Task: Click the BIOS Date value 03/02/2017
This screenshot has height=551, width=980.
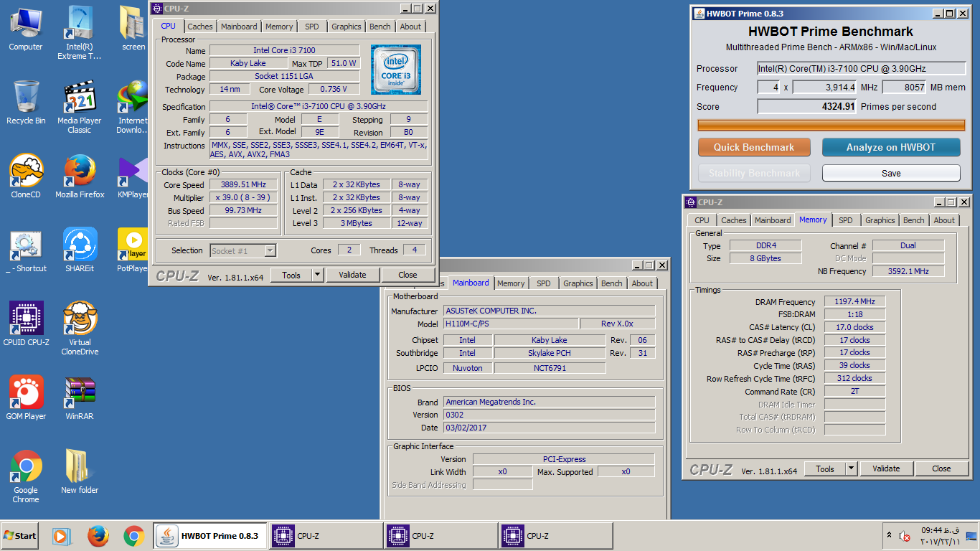Action: point(549,428)
